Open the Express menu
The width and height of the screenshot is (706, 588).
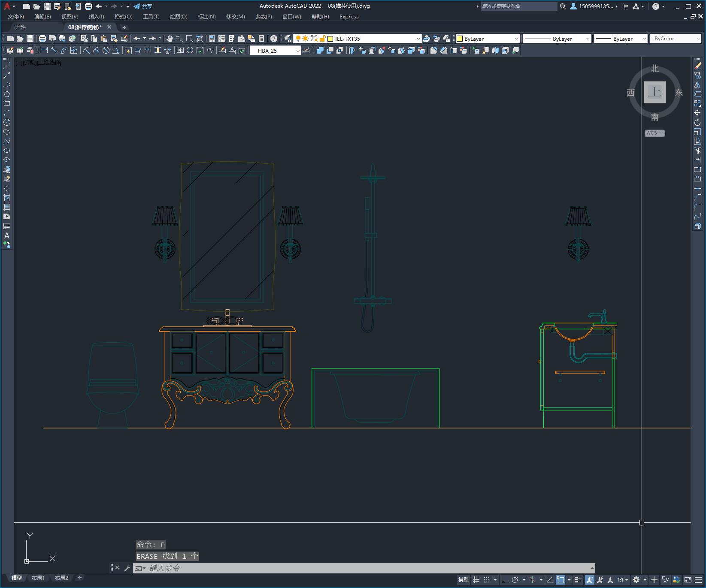349,17
